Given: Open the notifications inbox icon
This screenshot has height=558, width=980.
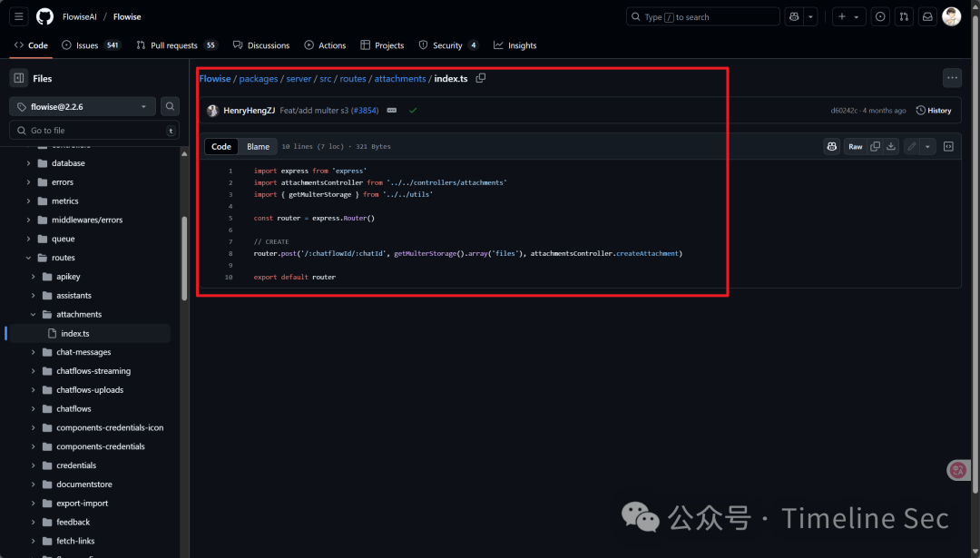Looking at the screenshot, I should pos(927,17).
